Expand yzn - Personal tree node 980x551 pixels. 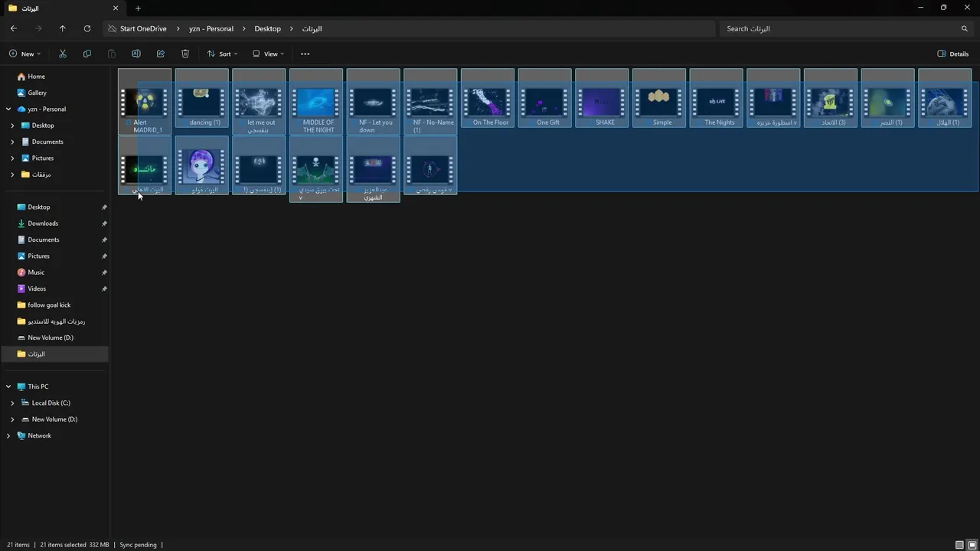(8, 109)
